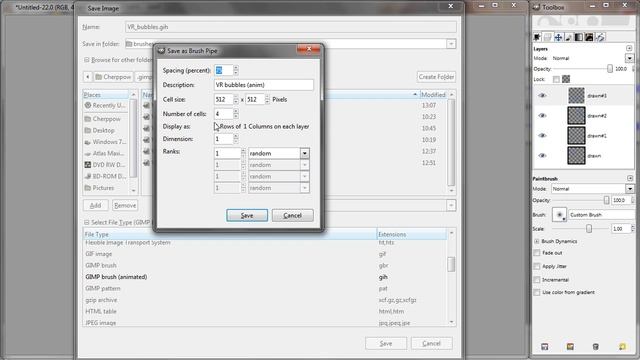Click Dimension stepper arrows
640x360 pixels.
[x=236, y=139]
